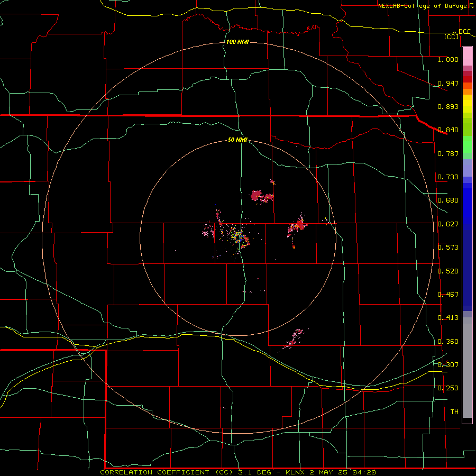
Task: Click the 0.413 color scale value
Action: [x=448, y=318]
